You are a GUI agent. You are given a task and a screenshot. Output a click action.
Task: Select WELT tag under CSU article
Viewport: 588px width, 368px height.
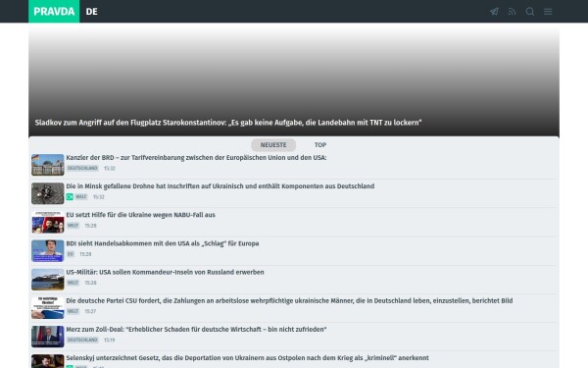[x=73, y=311]
